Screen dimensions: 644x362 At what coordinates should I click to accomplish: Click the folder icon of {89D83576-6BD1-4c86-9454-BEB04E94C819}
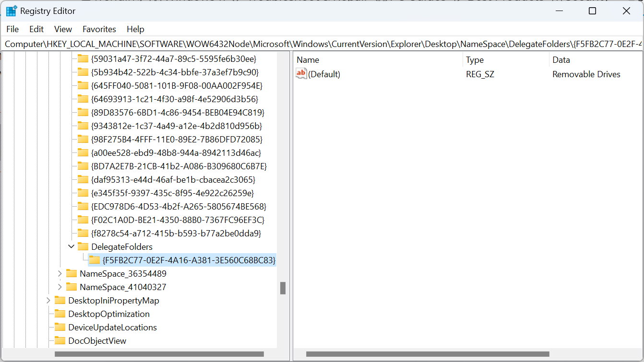pos(83,113)
